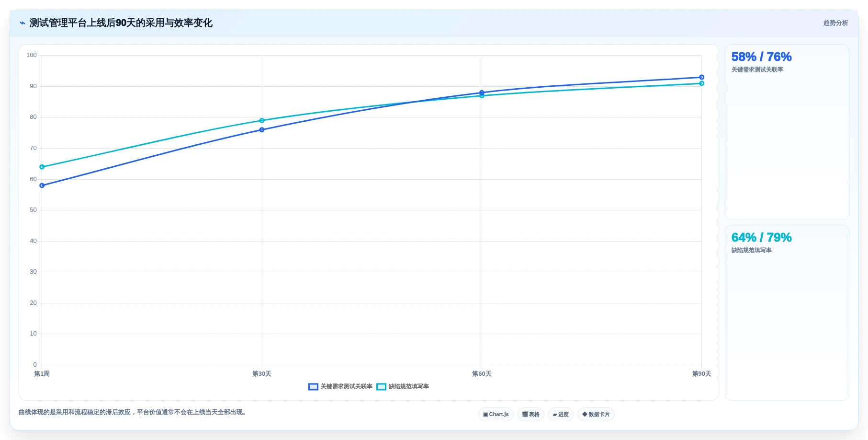868x440 pixels.
Task: Click the y-axis label 50
Action: click(x=33, y=210)
